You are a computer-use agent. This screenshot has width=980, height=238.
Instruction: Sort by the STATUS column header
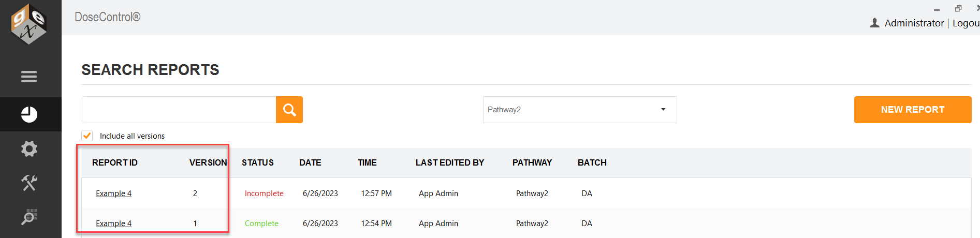258,162
